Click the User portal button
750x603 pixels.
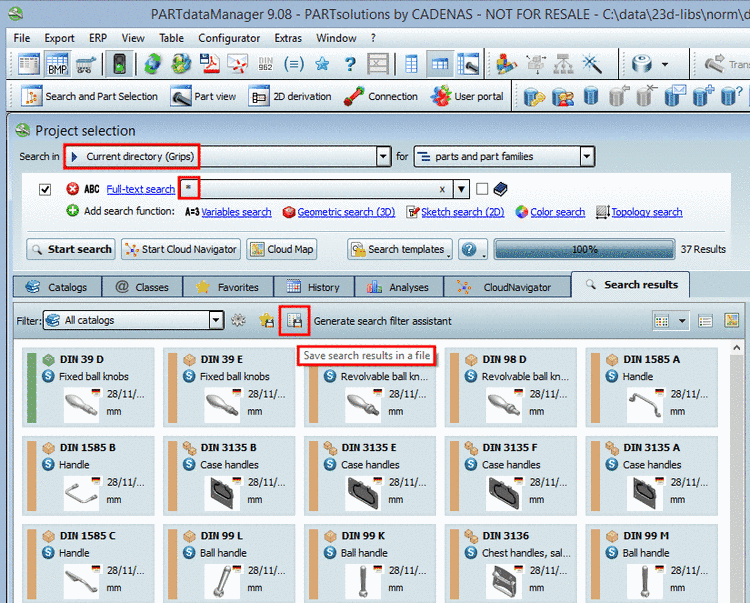coord(466,96)
